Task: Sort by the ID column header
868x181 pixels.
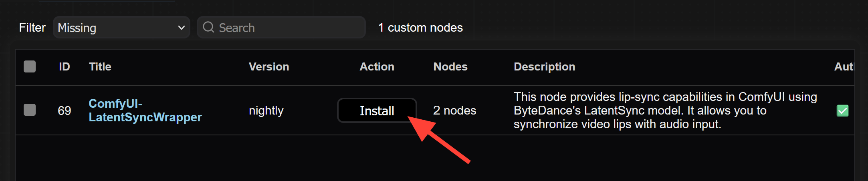Action: point(65,66)
